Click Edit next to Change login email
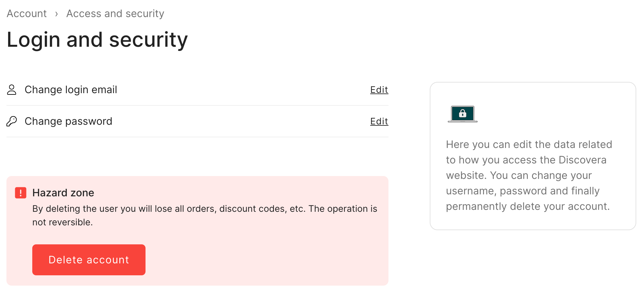Screen dimensions: 644x294 (x=379, y=90)
